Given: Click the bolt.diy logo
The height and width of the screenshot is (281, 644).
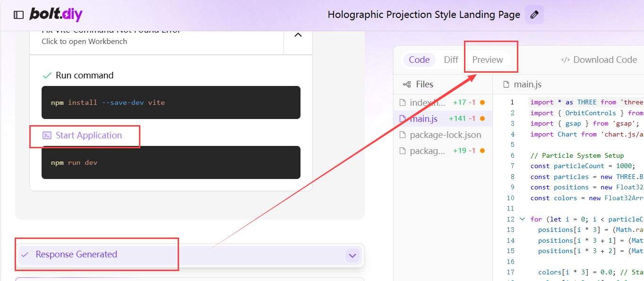Looking at the screenshot, I should tap(56, 14).
